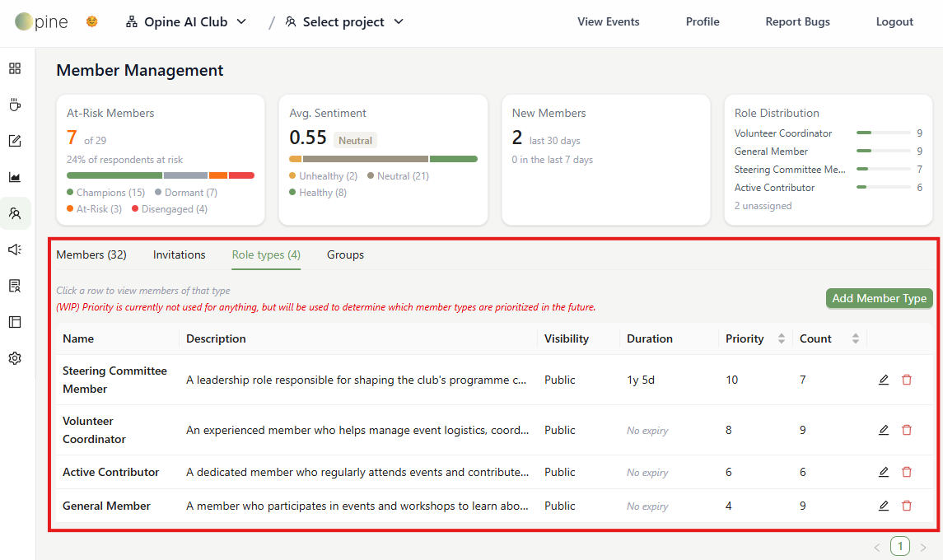Image resolution: width=943 pixels, height=560 pixels.
Task: Click Add Member Type button
Action: [x=880, y=298]
